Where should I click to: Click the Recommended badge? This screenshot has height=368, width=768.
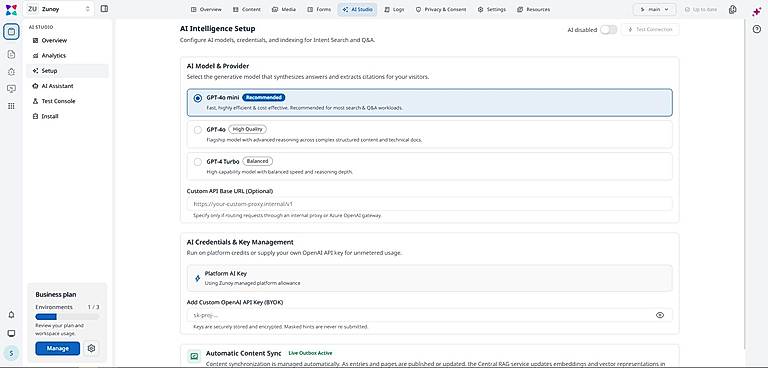(264, 98)
